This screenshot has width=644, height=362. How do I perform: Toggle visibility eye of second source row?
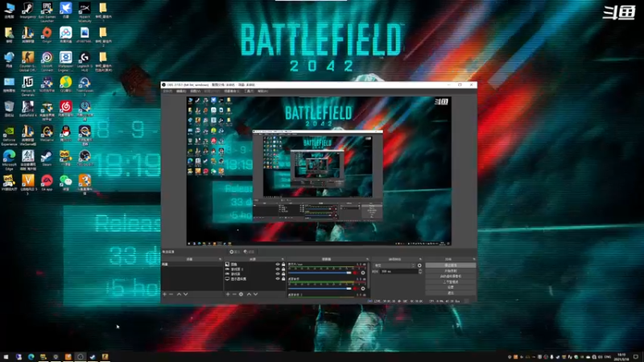(278, 269)
